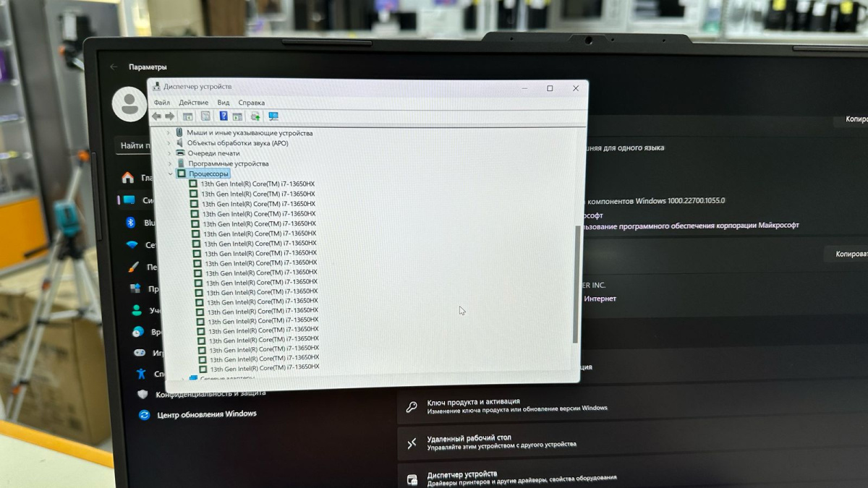Click the remote desktop icon beside Удаленный рабочий стол
868x488 pixels.
coord(412,443)
